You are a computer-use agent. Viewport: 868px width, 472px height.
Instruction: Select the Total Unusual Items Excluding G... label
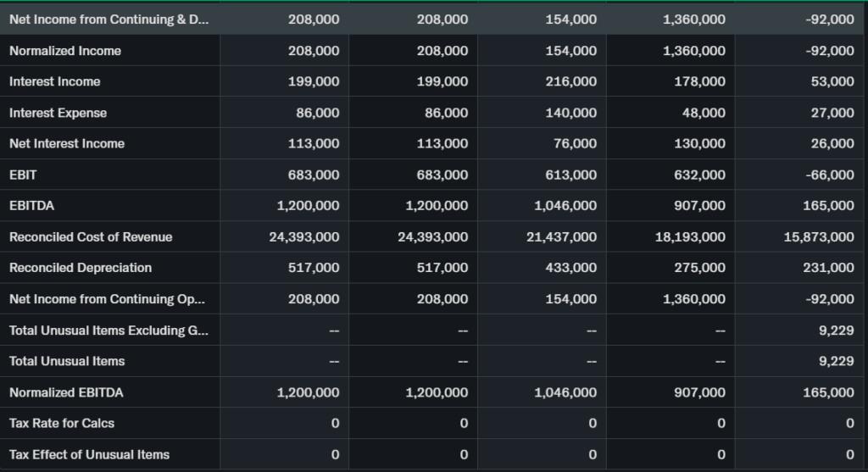point(108,330)
